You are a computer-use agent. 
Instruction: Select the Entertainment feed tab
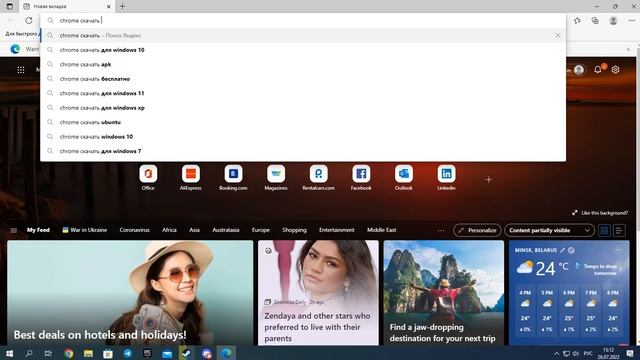pyautogui.click(x=337, y=230)
